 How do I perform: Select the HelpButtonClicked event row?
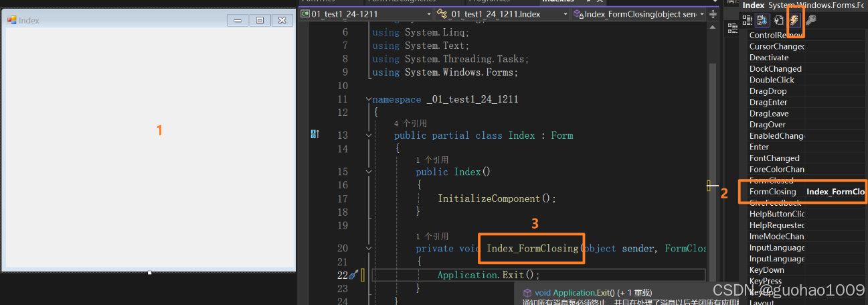(x=806, y=214)
